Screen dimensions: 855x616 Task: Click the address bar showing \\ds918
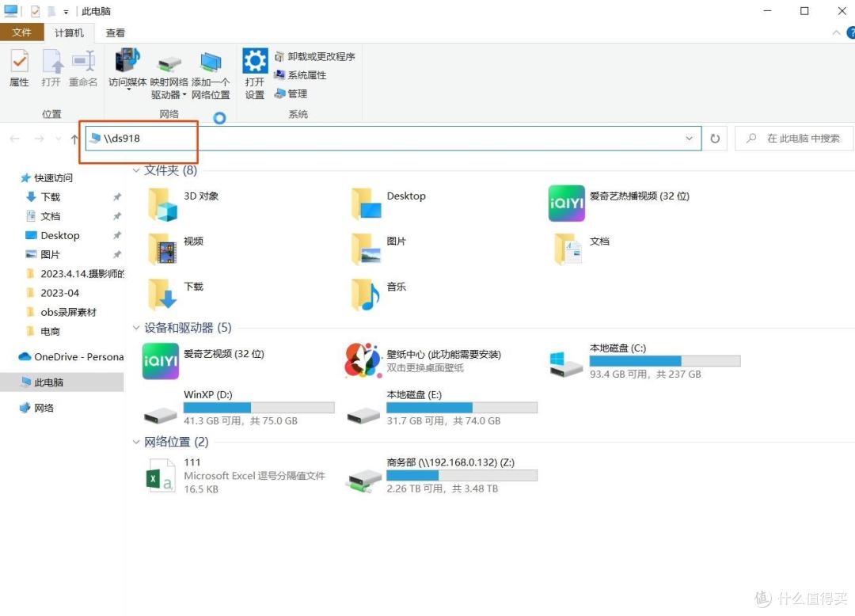click(393, 139)
